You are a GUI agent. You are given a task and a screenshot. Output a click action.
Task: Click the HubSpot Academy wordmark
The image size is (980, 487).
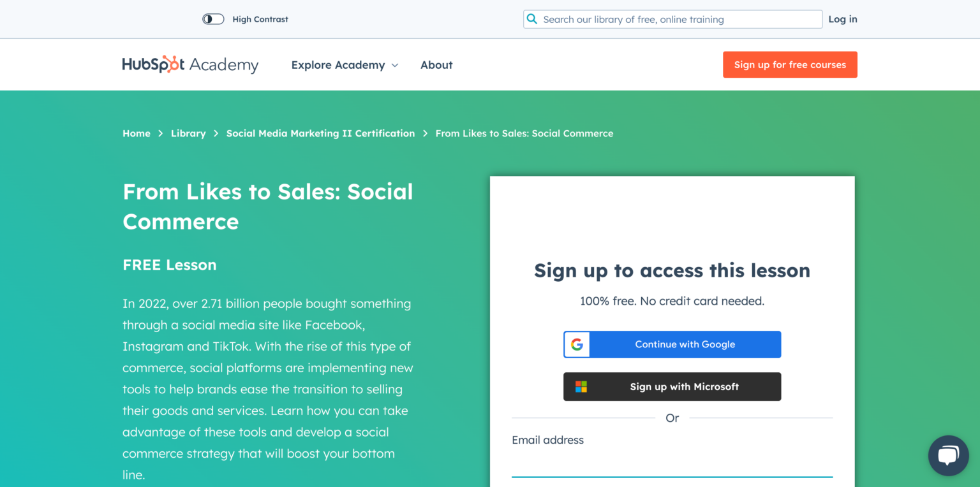tap(190, 64)
